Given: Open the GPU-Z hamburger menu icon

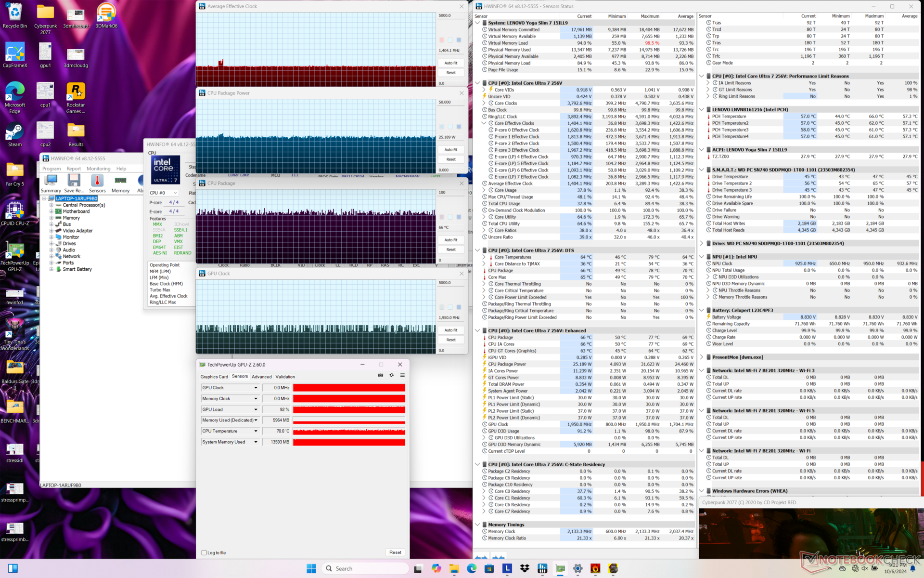Looking at the screenshot, I should point(402,375).
